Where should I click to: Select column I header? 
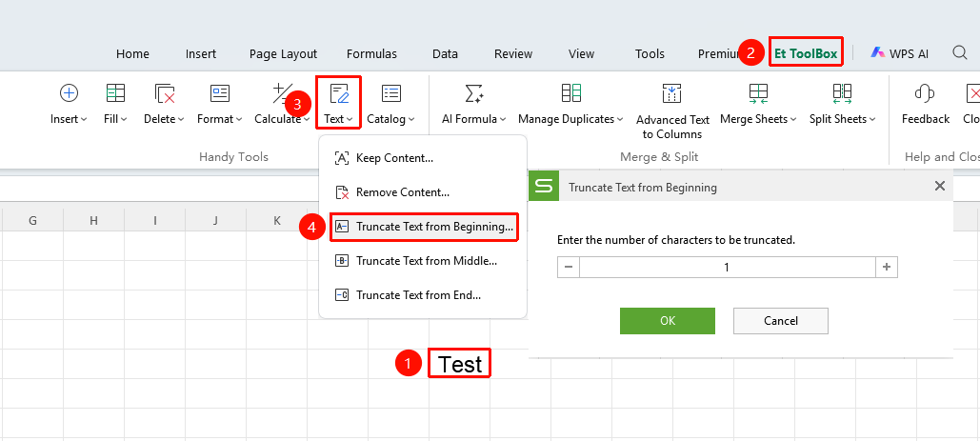click(x=154, y=220)
